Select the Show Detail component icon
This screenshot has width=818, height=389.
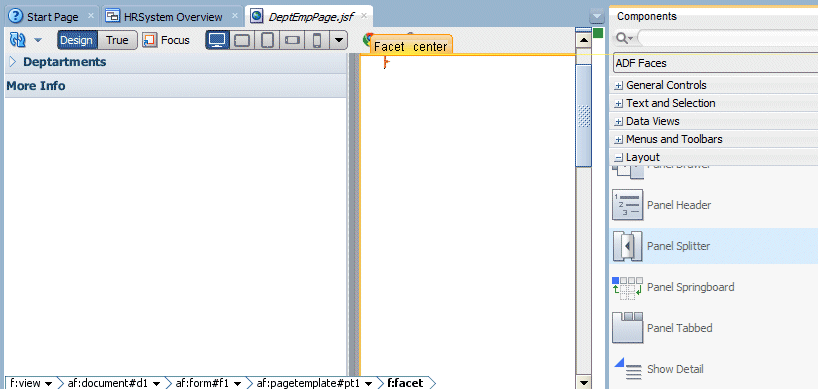point(628,369)
